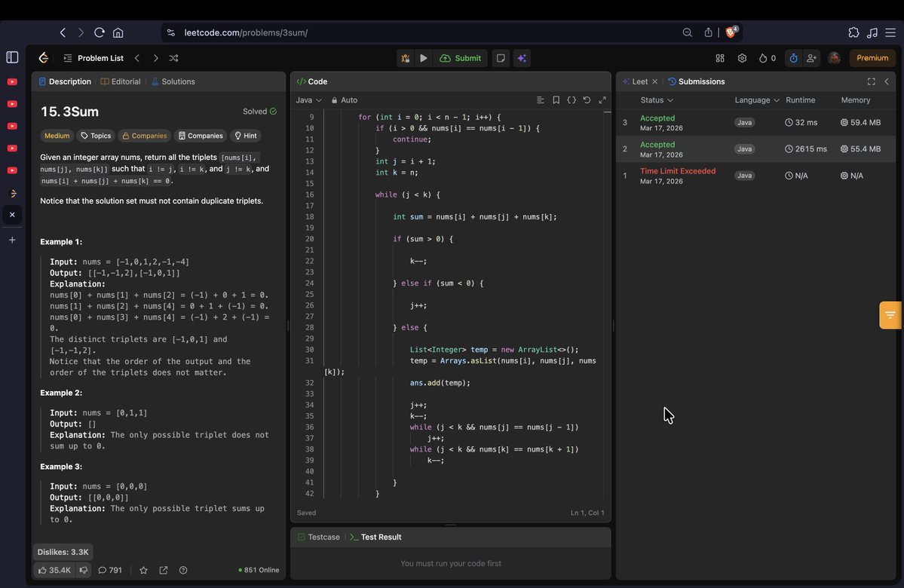Open the help question mark icon
Image resolution: width=904 pixels, height=588 pixels.
(183, 571)
